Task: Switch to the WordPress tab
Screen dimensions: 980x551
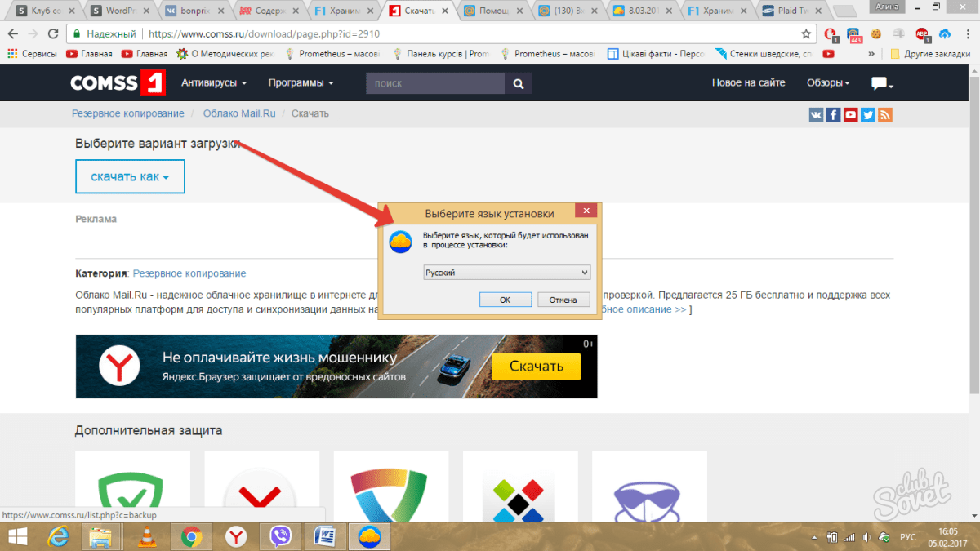Action: [119, 11]
